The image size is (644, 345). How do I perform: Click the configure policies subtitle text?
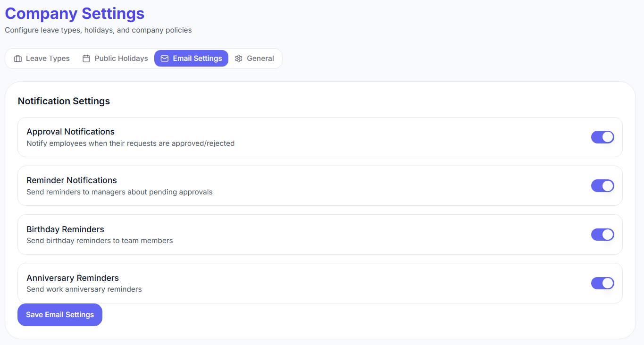pos(98,30)
